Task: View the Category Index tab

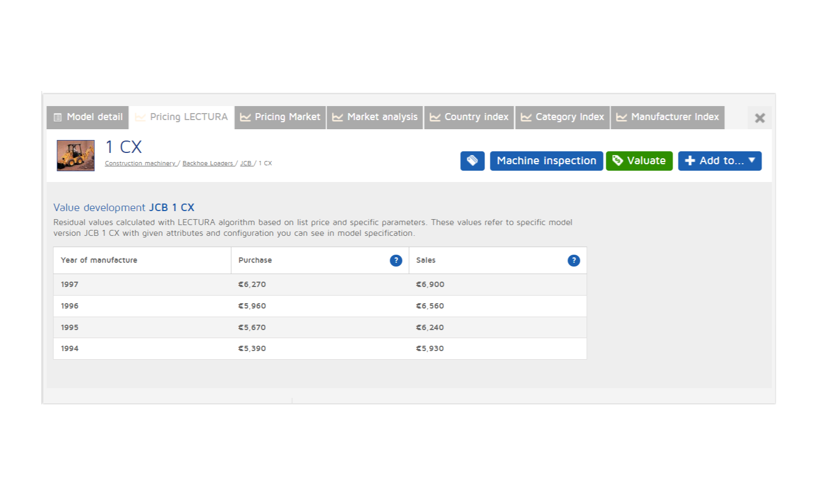Action: [x=563, y=117]
